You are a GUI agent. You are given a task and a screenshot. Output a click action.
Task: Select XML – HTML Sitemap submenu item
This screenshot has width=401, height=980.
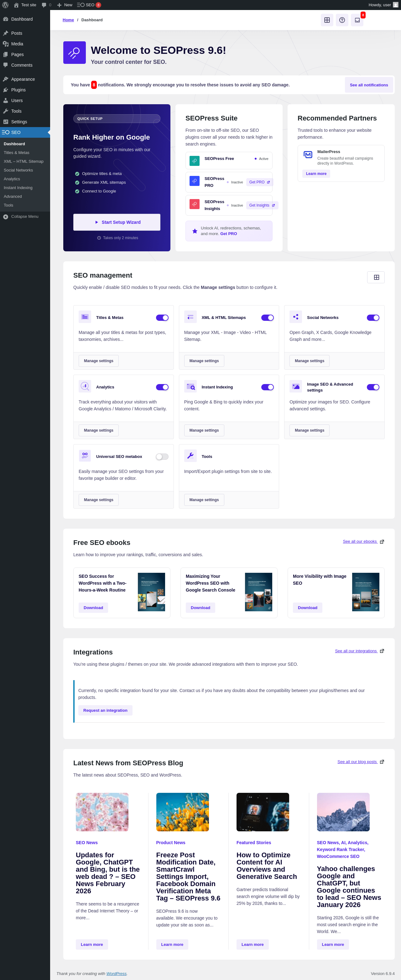click(25, 161)
